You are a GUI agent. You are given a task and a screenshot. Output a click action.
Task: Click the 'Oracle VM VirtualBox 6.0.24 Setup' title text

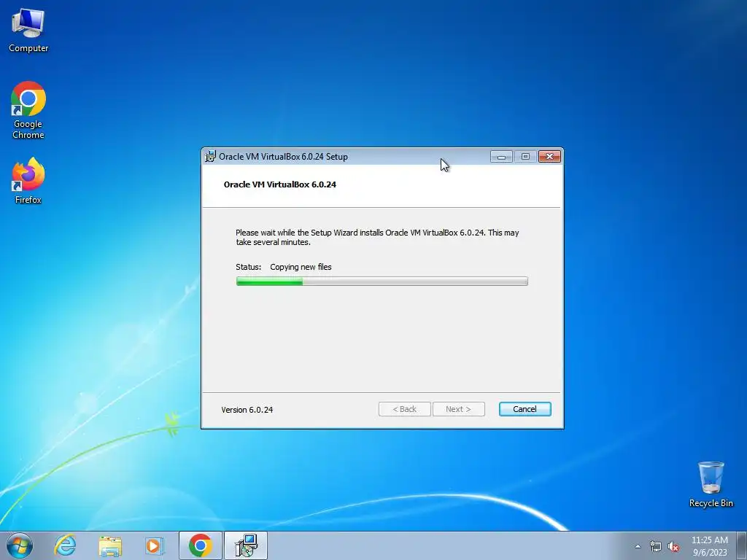pyautogui.click(x=284, y=157)
